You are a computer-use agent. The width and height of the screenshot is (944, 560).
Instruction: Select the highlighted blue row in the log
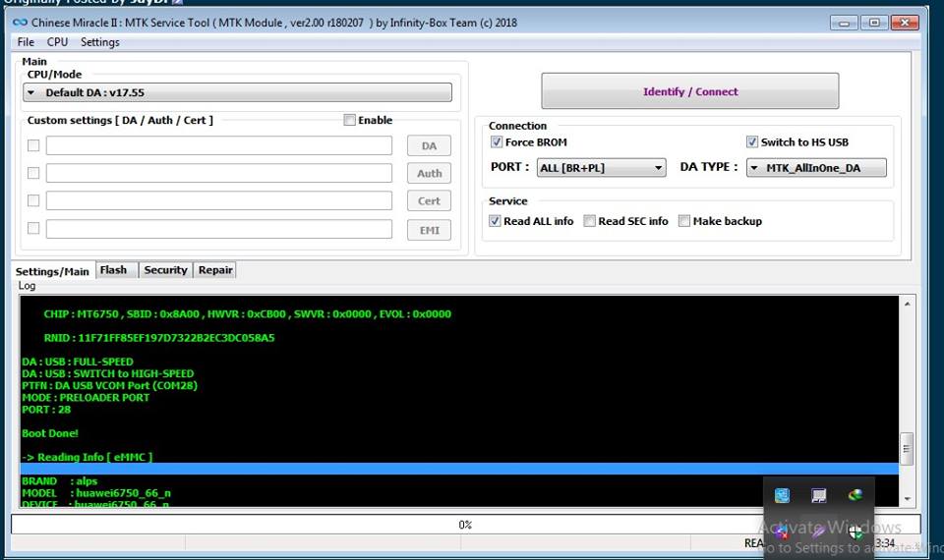pos(459,469)
